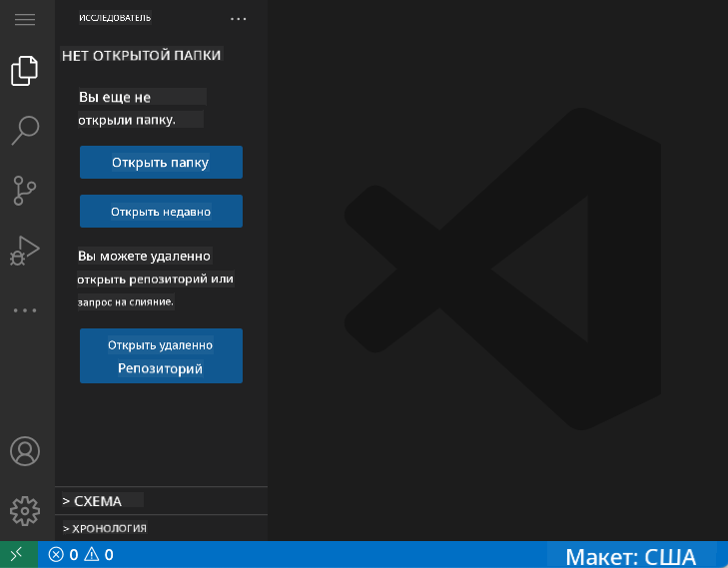Image resolution: width=728 pixels, height=568 pixels.
Task: Open the Accounts menu
Action: click(25, 451)
